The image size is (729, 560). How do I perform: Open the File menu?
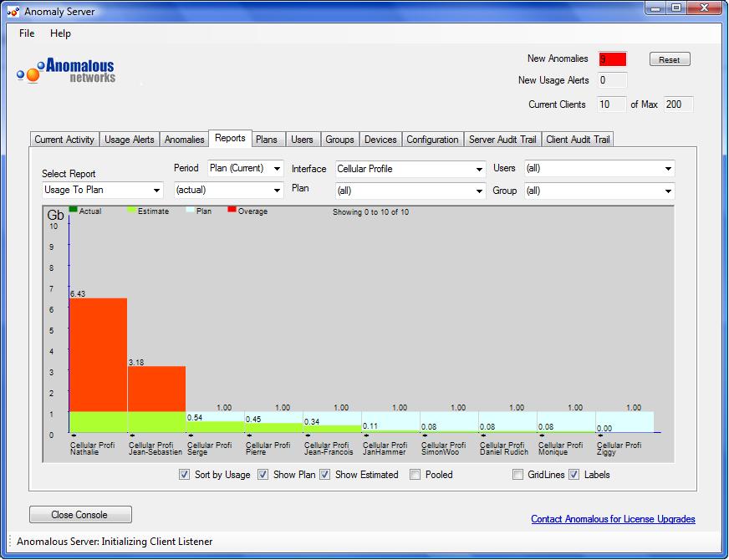[27, 33]
